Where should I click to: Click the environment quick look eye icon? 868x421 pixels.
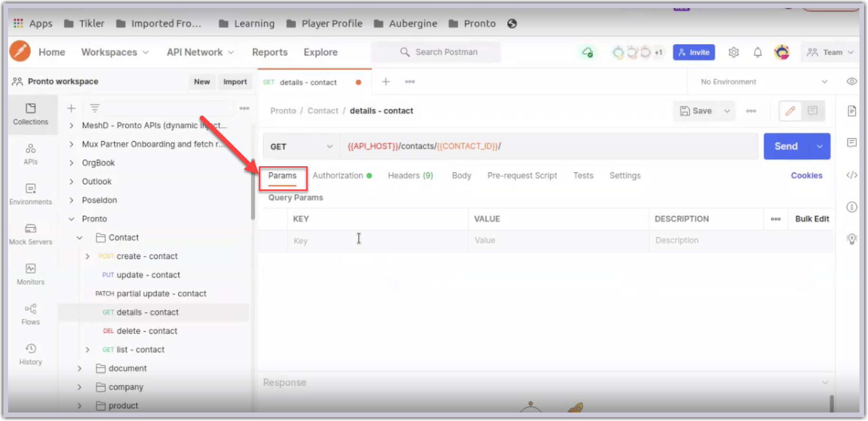click(851, 81)
